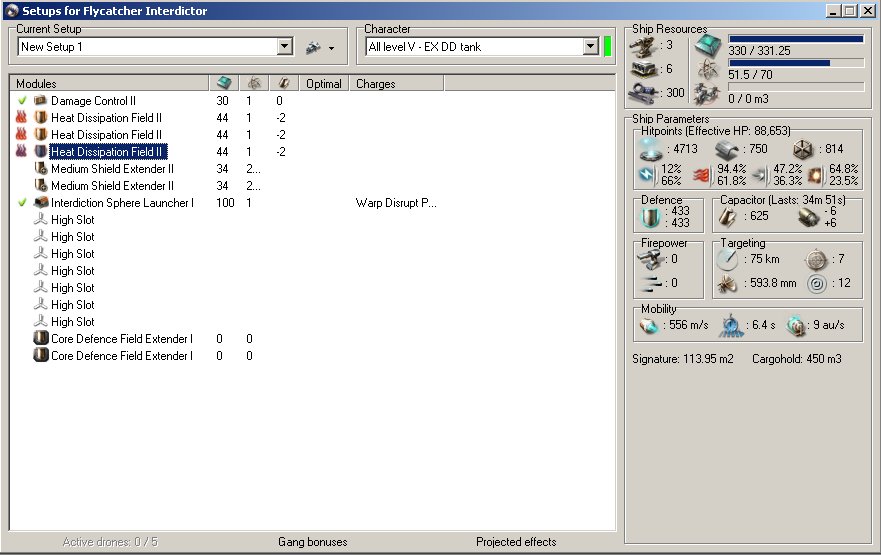The height and width of the screenshot is (555, 881).
Task: Click the capacitor recharge icon
Action: pyautogui.click(x=809, y=217)
